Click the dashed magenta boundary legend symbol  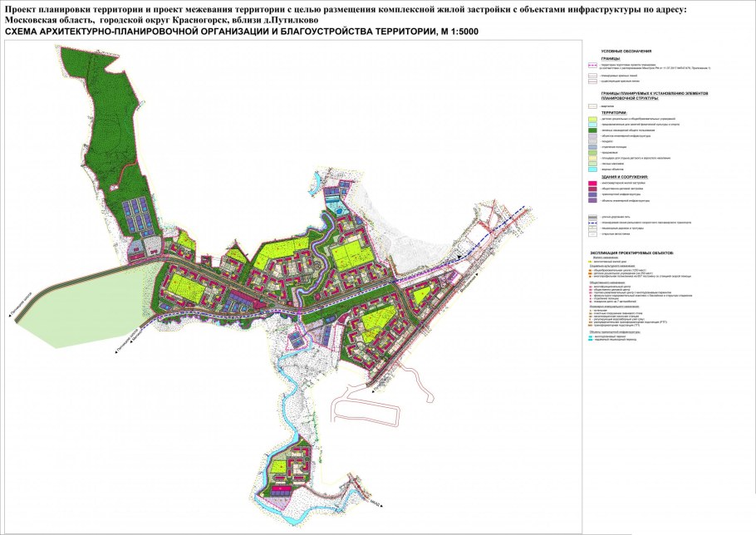593,65
